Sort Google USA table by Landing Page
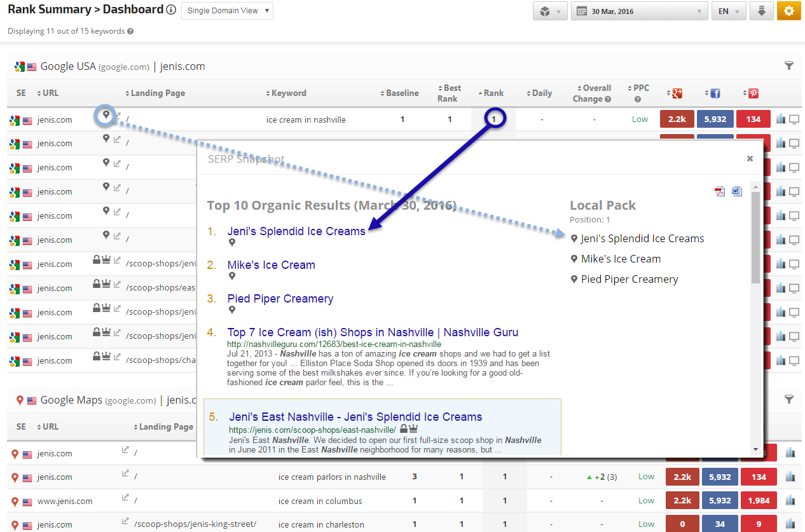The width and height of the screenshot is (805, 532). [155, 93]
